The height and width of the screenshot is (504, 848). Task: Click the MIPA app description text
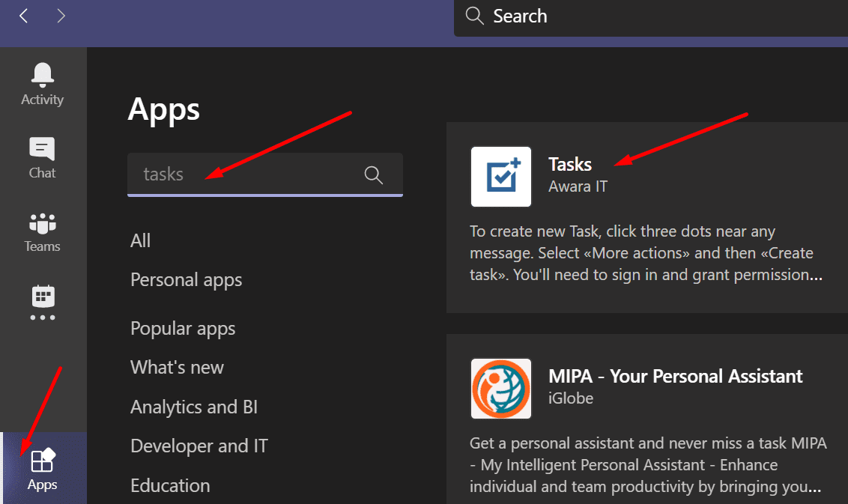tap(648, 465)
